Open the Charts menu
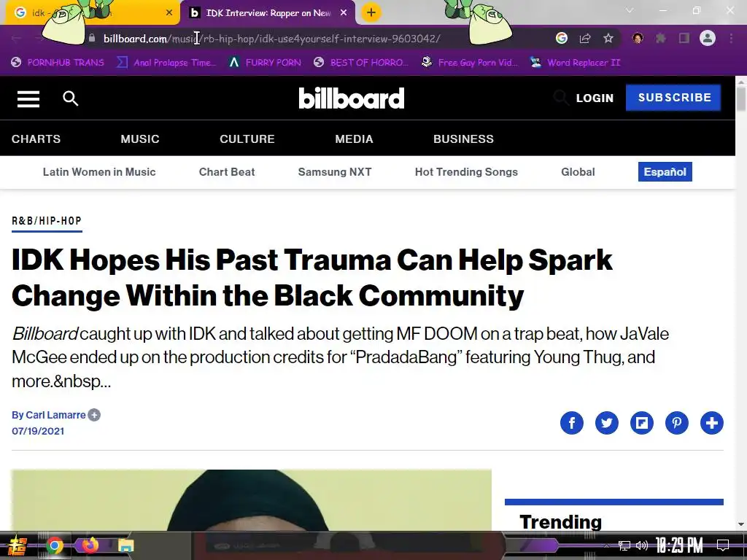747x560 pixels. (x=36, y=139)
